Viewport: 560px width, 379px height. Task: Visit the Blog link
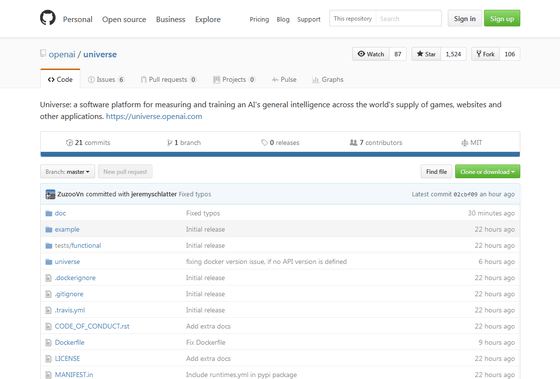[283, 19]
